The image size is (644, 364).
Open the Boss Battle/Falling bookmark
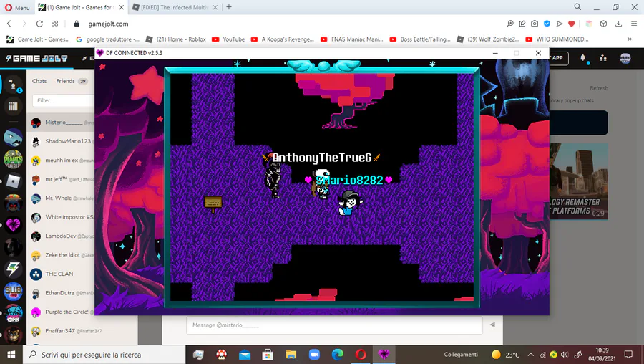coord(420,39)
